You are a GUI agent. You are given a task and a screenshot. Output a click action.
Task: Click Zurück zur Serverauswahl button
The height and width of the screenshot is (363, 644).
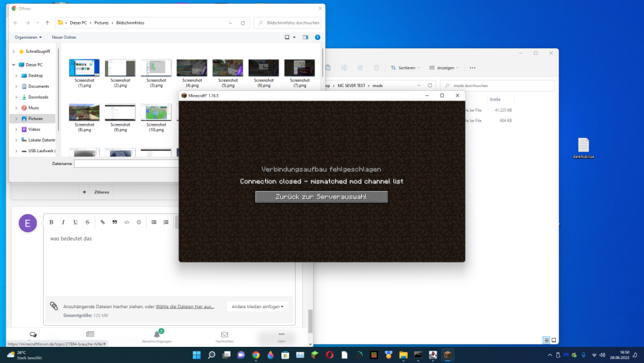321,197
